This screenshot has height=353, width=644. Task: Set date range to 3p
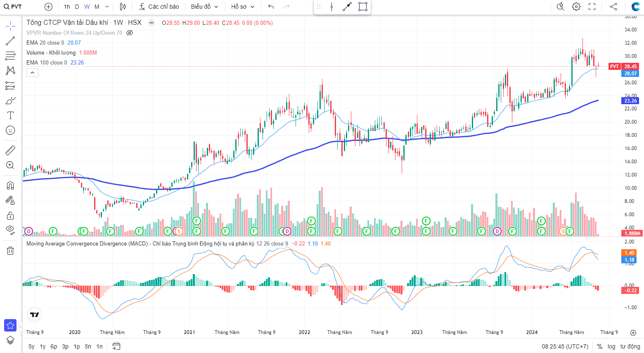(x=65, y=346)
